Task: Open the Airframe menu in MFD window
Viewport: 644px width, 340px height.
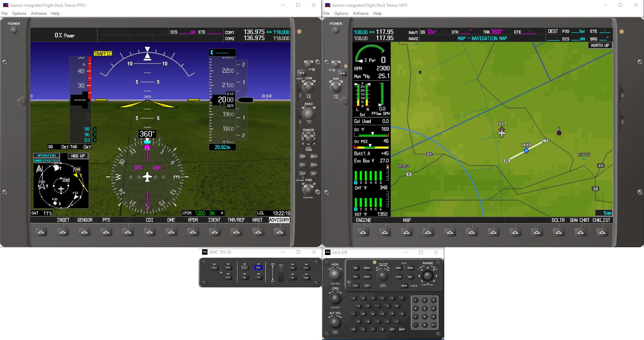Action: pyautogui.click(x=361, y=13)
